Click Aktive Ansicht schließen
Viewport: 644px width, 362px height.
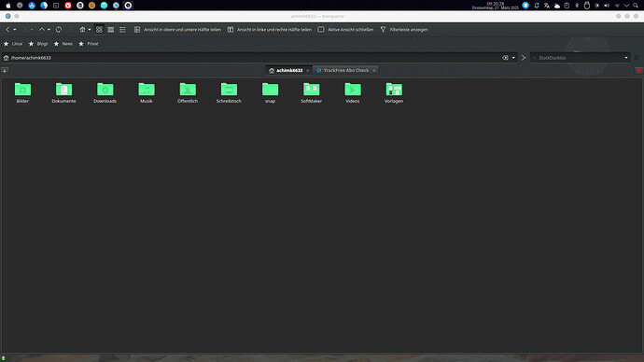[x=346, y=30]
